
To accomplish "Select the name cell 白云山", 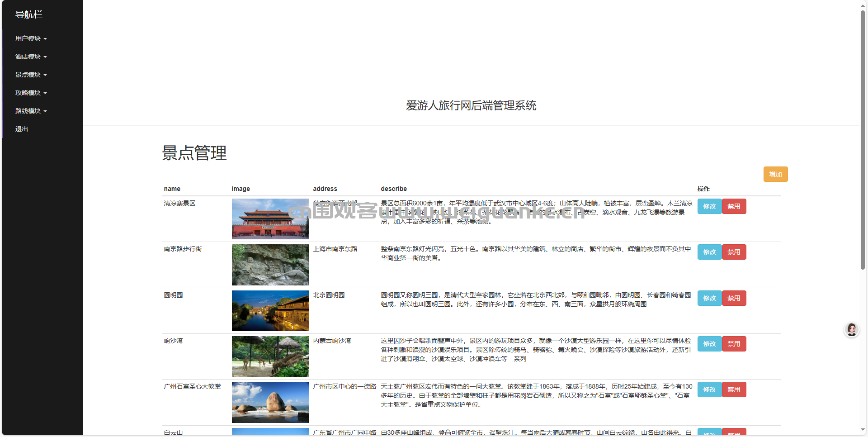I will point(173,432).
